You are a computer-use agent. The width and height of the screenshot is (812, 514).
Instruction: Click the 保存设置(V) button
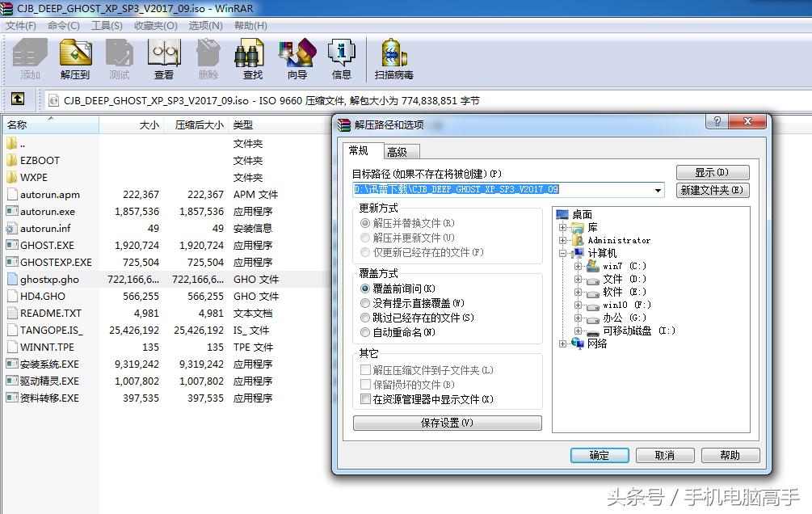tap(448, 423)
